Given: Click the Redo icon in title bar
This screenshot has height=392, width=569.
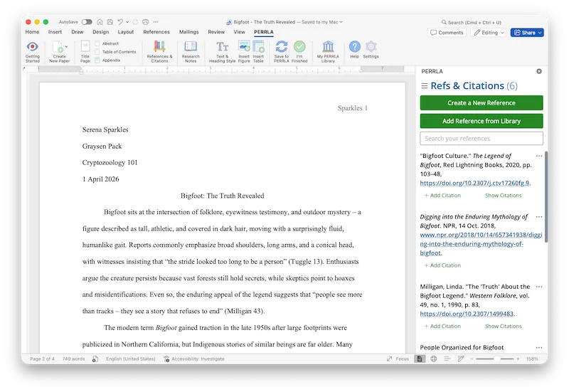Looking at the screenshot, I should [135, 22].
